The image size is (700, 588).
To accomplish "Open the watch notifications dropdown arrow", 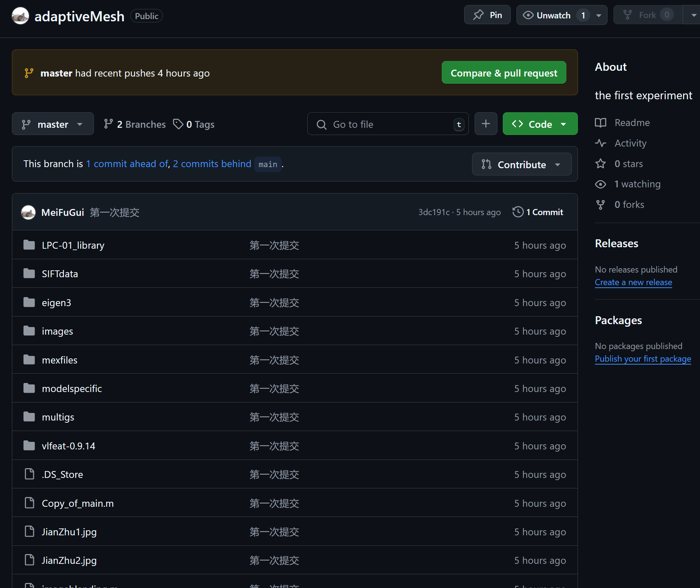I will 599,16.
